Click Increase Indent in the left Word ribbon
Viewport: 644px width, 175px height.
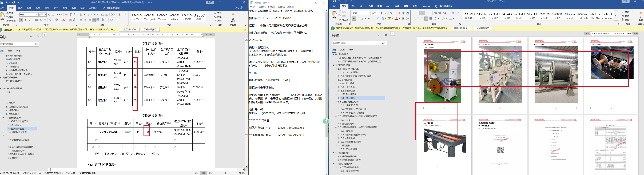coord(107,14)
